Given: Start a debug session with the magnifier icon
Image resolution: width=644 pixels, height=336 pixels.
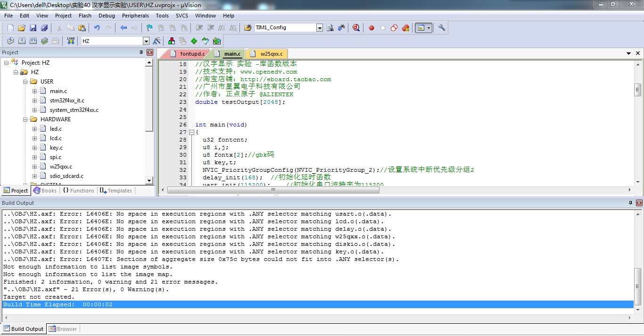Looking at the screenshot, I should pos(356,28).
